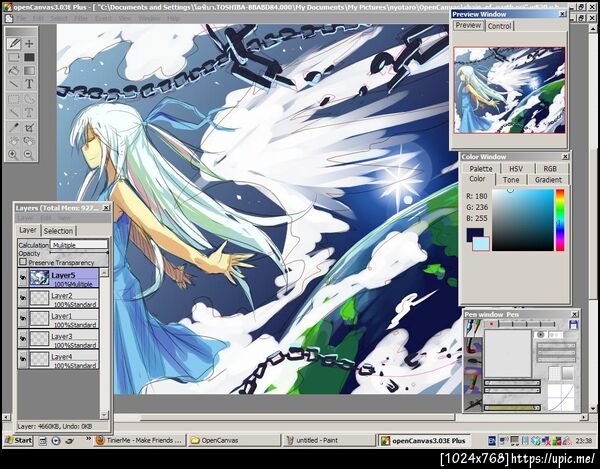The image size is (600, 469).
Task: Select the zoom out magnifier tool
Action: (x=29, y=154)
